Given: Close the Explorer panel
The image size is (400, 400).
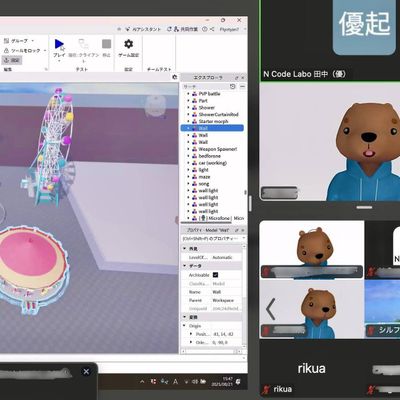Looking at the screenshot, I should click(x=243, y=77).
